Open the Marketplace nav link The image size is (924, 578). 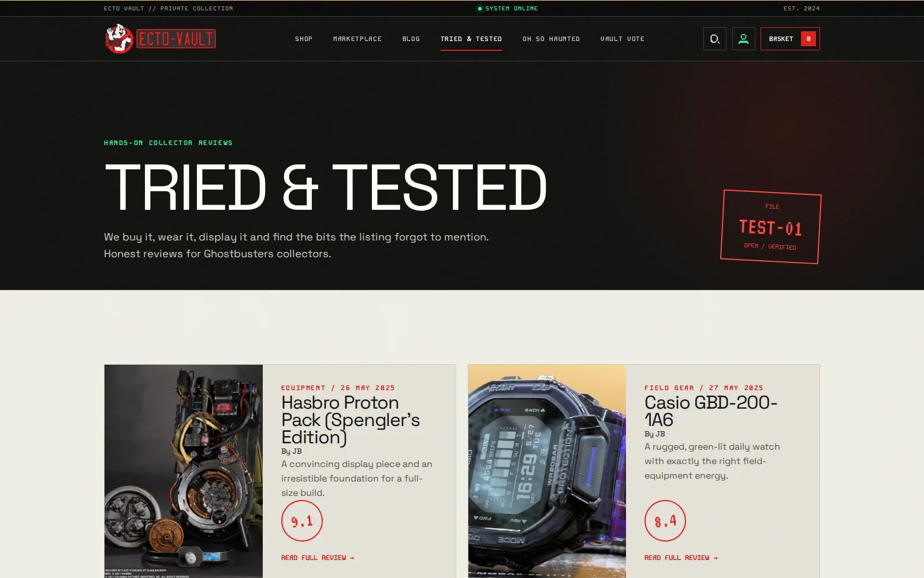[357, 39]
